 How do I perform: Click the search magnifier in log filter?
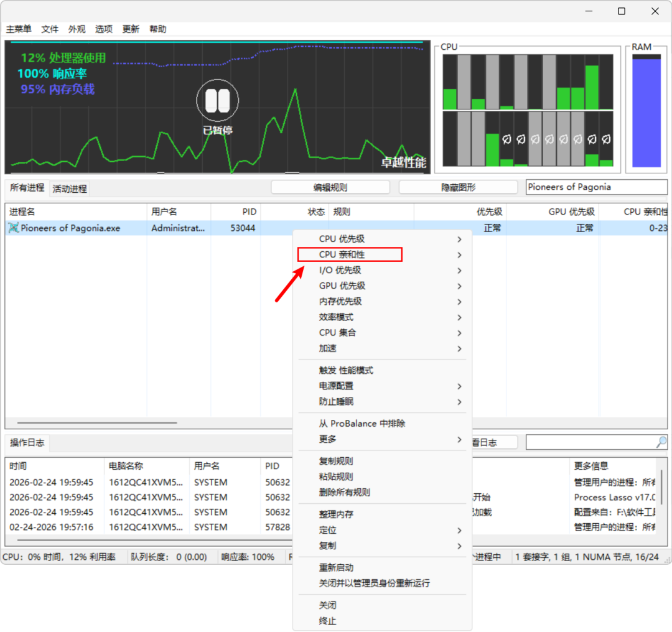(x=661, y=442)
